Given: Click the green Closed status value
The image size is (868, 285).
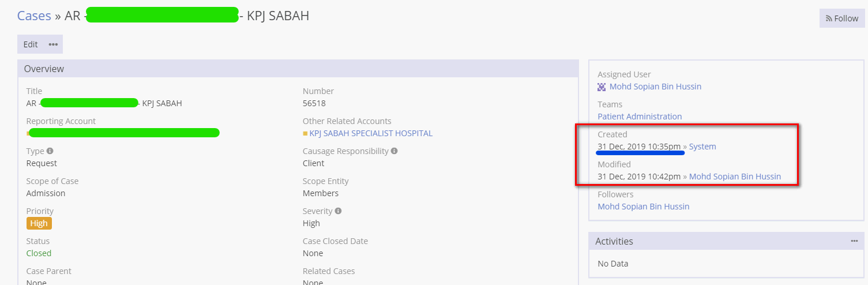Looking at the screenshot, I should coord(39,253).
